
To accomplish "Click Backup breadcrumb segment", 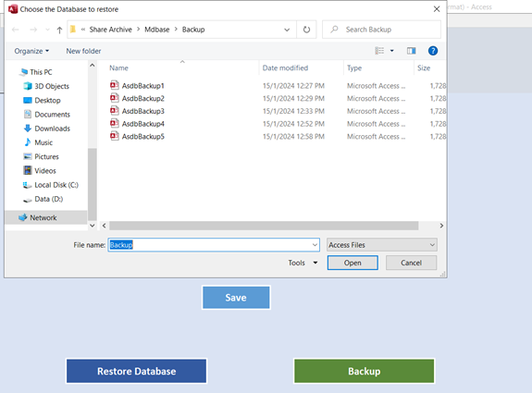I will pos(193,30).
